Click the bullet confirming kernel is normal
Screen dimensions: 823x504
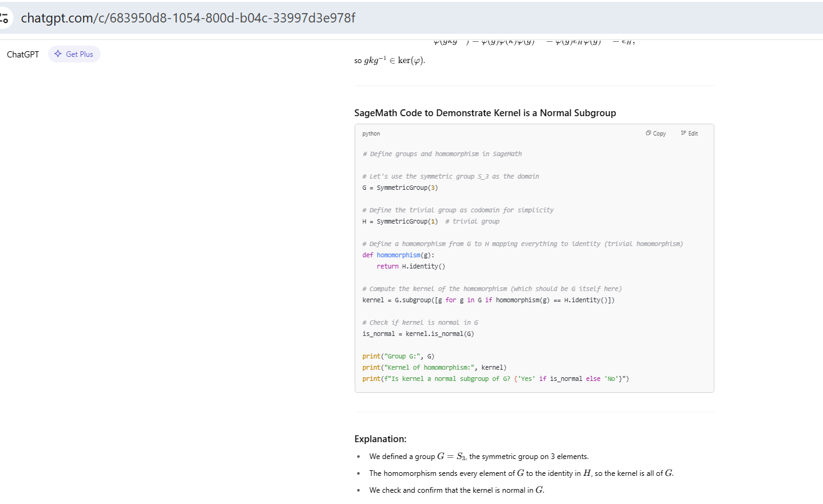pyautogui.click(x=456, y=490)
